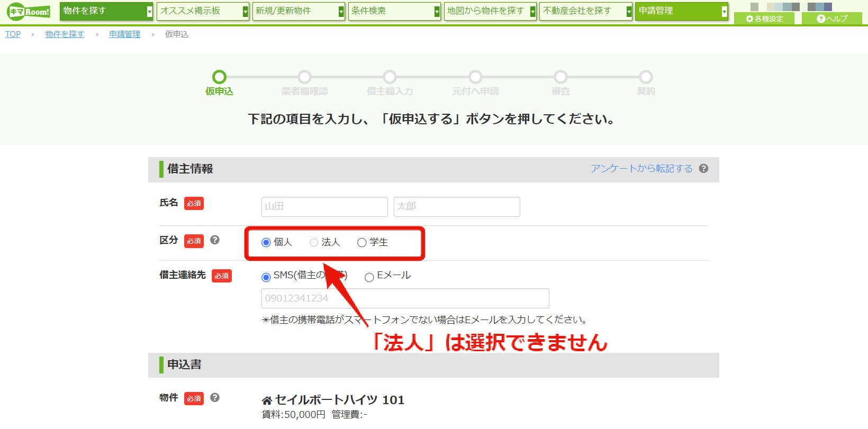Click the 審査 progress step circle
The height and width of the screenshot is (429, 868).
coord(560,77)
